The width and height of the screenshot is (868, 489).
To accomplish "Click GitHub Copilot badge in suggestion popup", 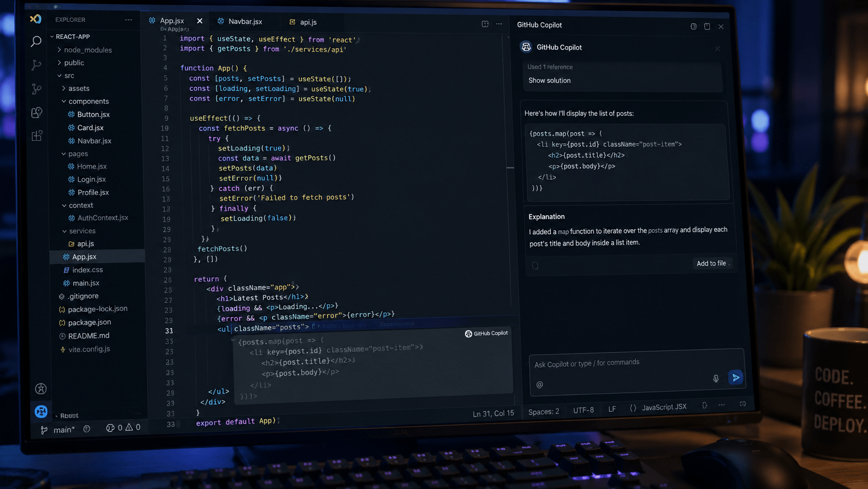I will tap(486, 334).
